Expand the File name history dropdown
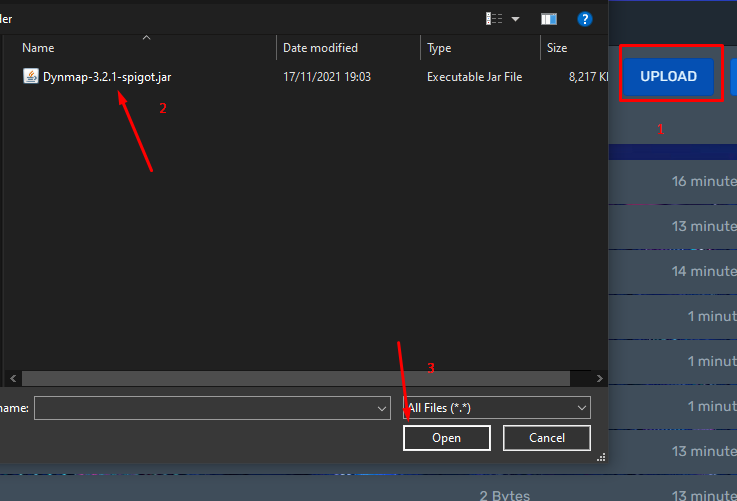 382,408
